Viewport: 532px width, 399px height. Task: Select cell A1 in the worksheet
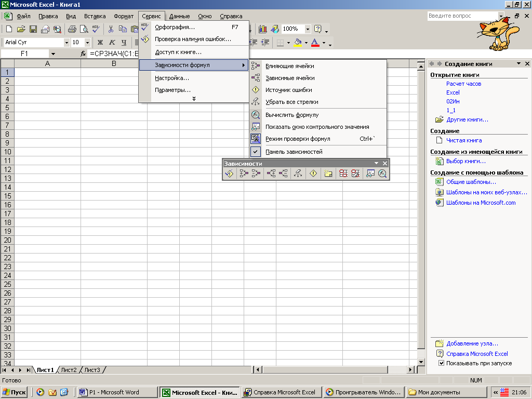point(47,72)
